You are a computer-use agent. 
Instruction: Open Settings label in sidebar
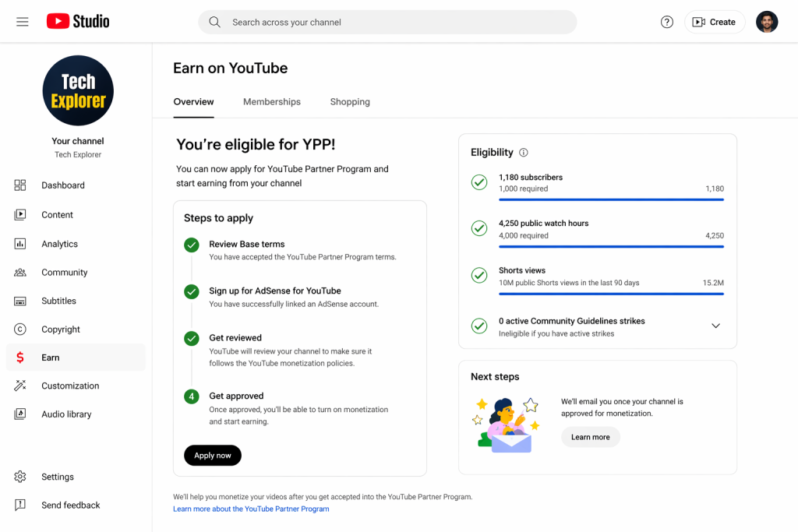point(58,477)
